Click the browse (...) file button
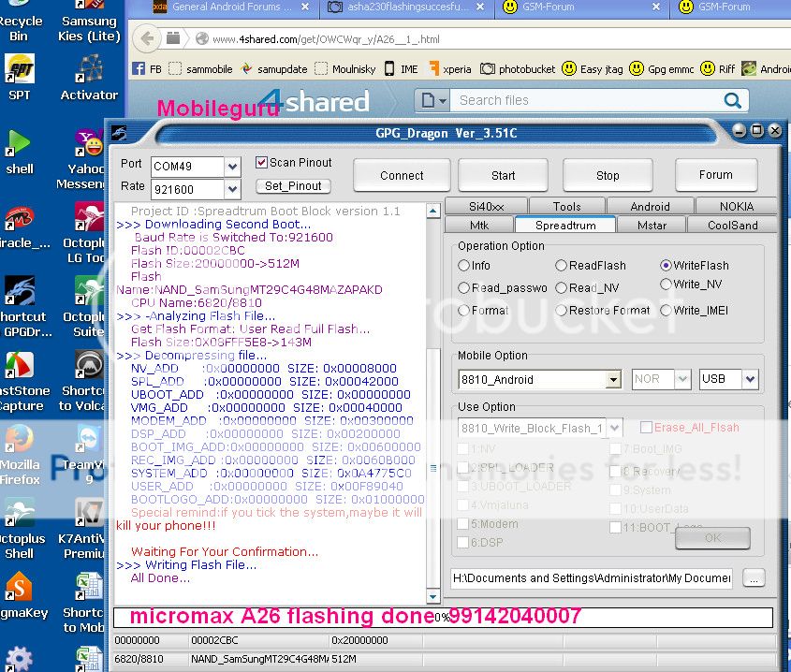 click(754, 578)
